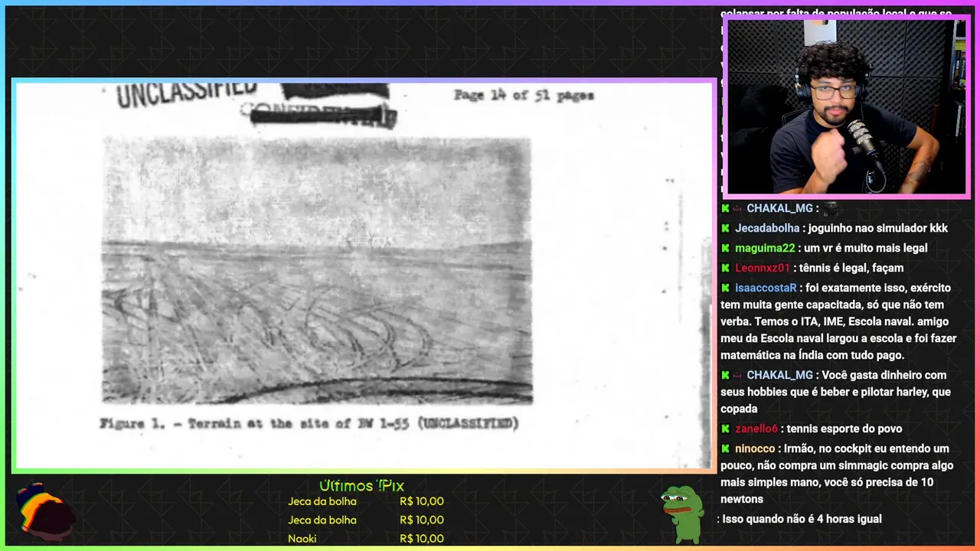Click "tennis esporte do povo" message text
Viewport: 980px width, 551px height.
click(x=844, y=429)
